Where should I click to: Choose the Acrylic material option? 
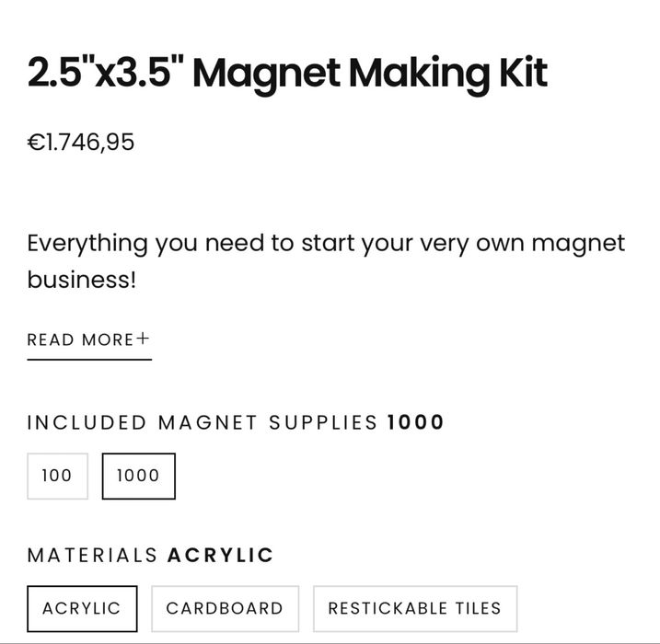82,608
